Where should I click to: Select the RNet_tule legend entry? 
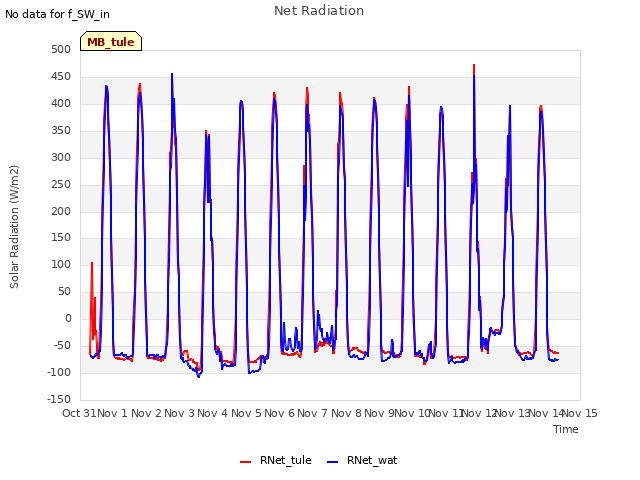(276, 460)
